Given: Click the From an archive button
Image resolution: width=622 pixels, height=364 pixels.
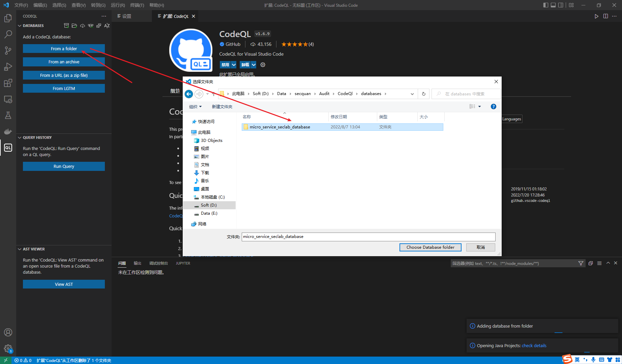Looking at the screenshot, I should pyautogui.click(x=64, y=62).
